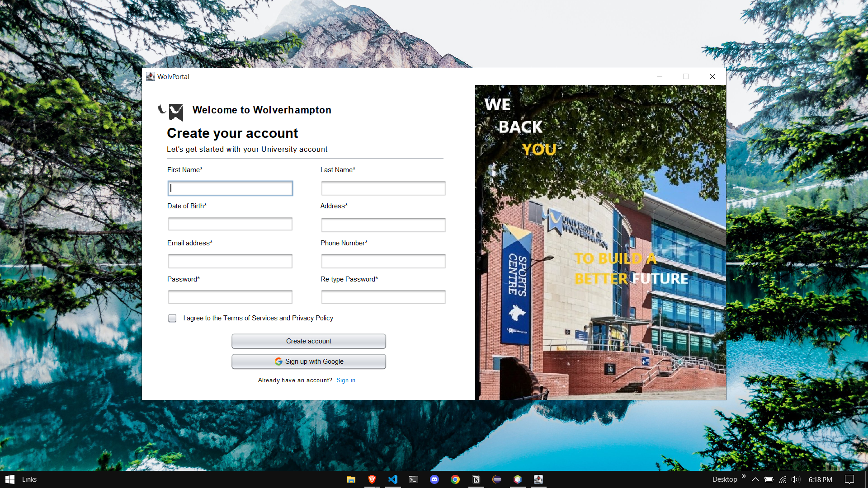868x488 pixels.
Task: Launch Brave browser from the taskbar
Action: coord(372,479)
